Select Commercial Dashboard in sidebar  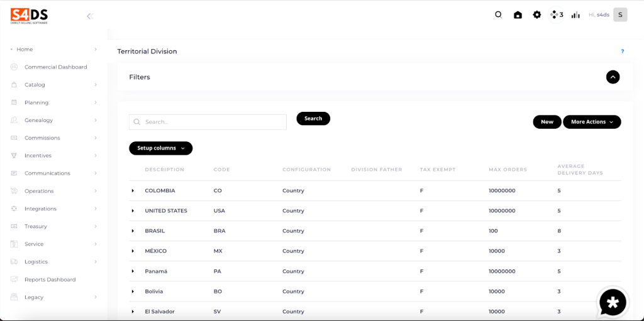[x=55, y=67]
